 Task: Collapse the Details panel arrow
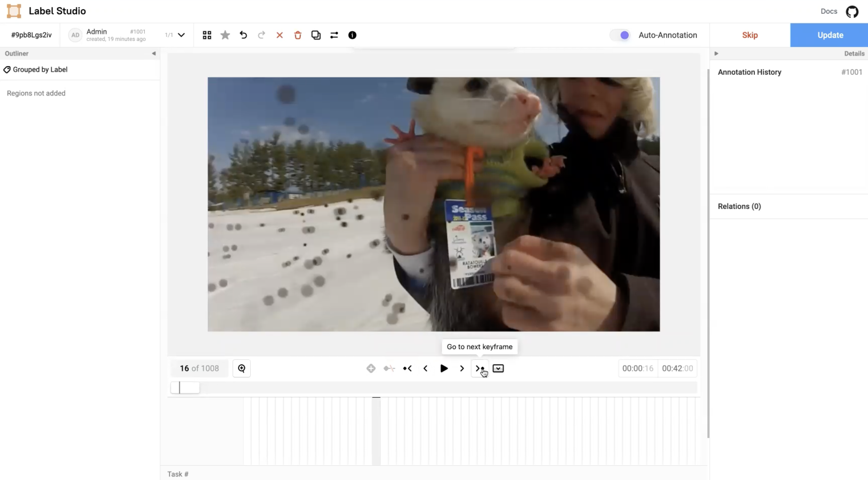coord(716,53)
